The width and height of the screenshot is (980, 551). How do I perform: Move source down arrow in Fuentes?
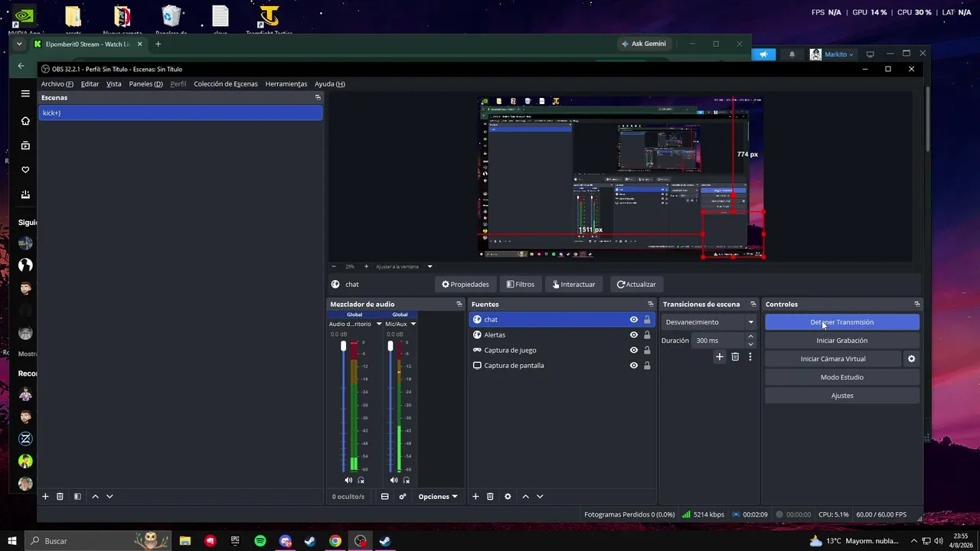[x=540, y=497]
